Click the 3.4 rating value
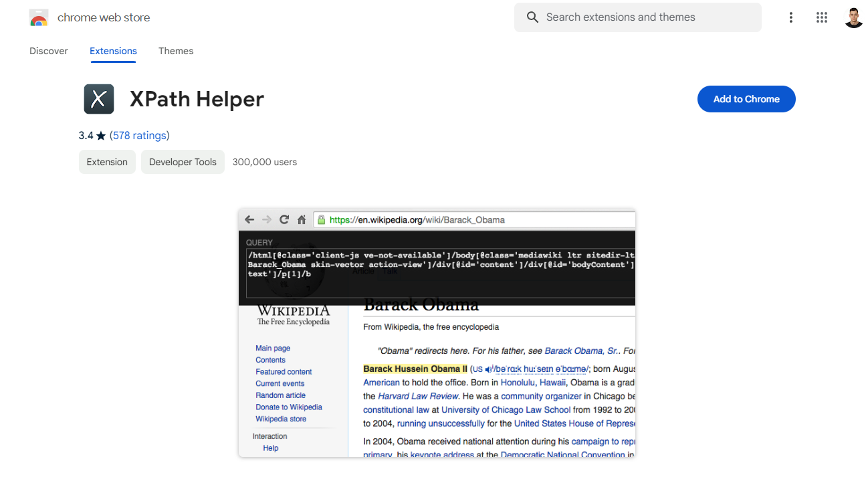Viewport: 868px width, 495px height. click(x=86, y=136)
